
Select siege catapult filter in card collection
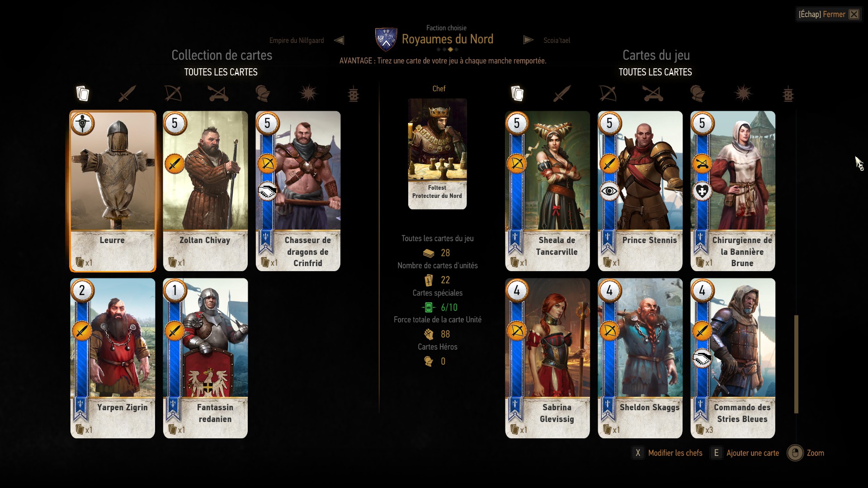218,94
